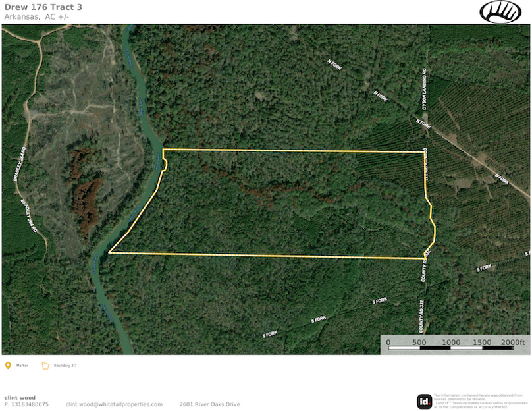Click the yellow Marker pin legend icon
The width and height of the screenshot is (532, 411).
(x=8, y=366)
